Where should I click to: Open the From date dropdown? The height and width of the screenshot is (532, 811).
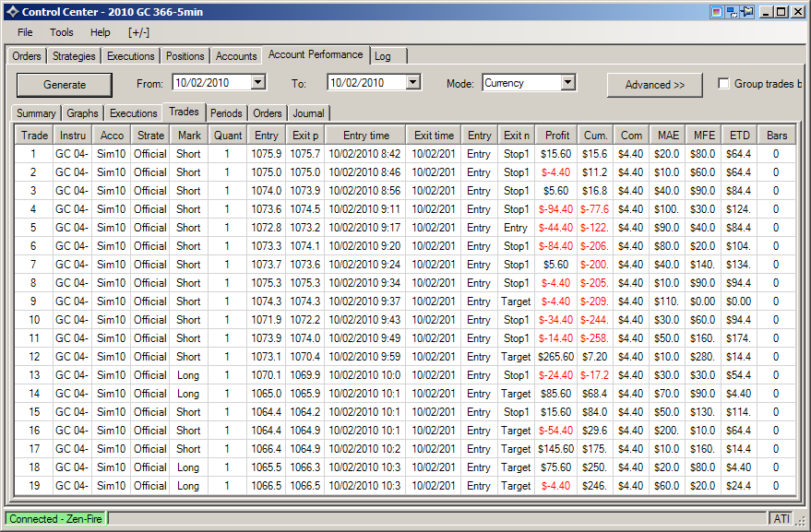point(258,82)
